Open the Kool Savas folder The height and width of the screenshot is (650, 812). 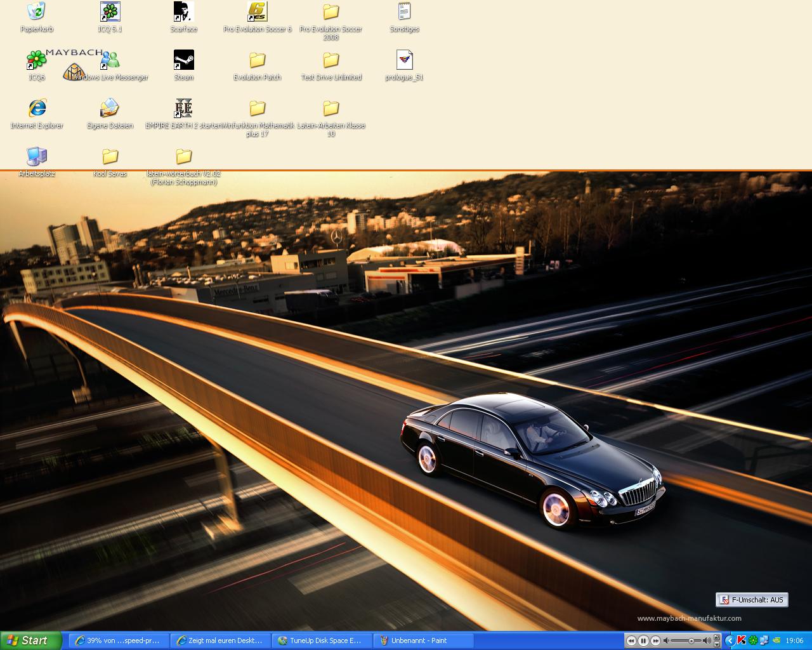click(x=110, y=162)
